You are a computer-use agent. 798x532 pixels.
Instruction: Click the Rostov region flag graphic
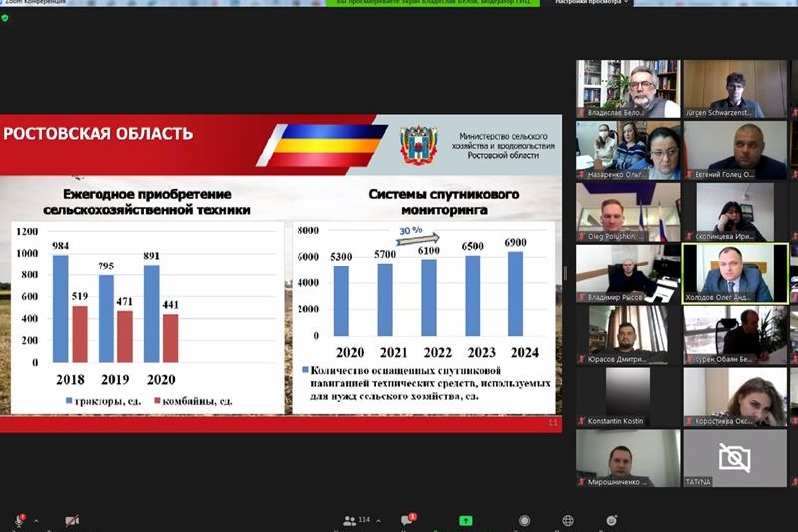click(x=321, y=145)
